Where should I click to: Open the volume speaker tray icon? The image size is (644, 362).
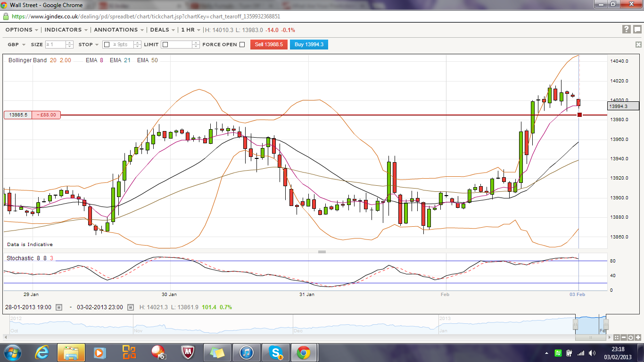point(592,353)
